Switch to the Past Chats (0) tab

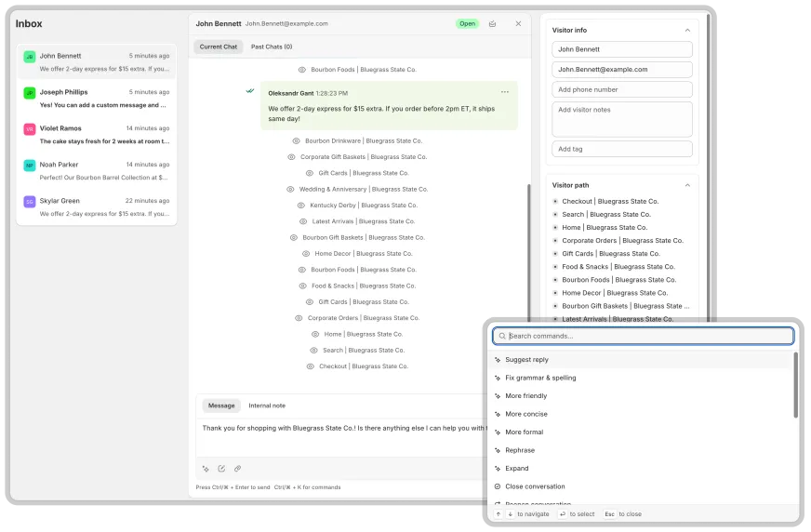tap(272, 47)
